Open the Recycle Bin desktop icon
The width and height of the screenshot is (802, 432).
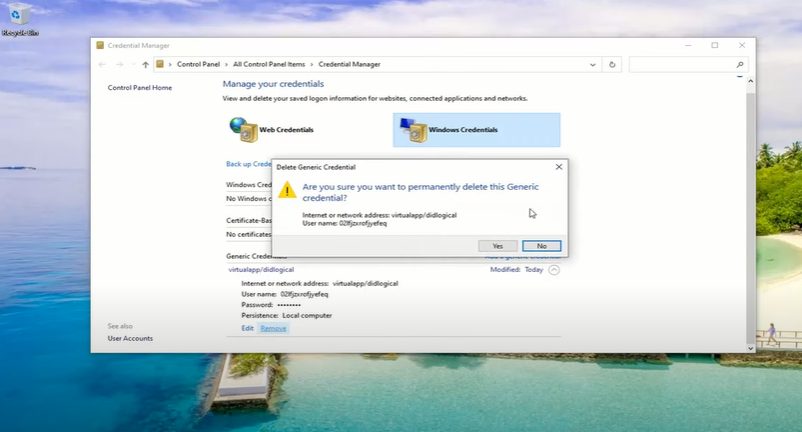19,19
